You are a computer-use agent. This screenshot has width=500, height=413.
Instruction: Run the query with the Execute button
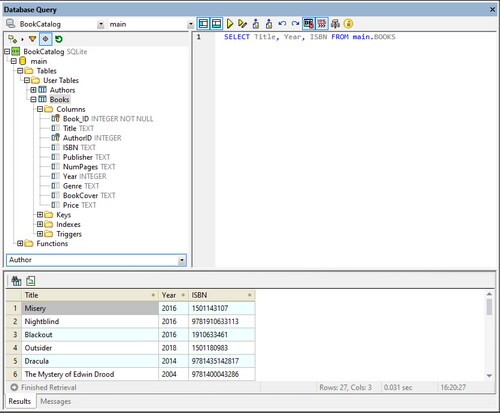click(230, 24)
